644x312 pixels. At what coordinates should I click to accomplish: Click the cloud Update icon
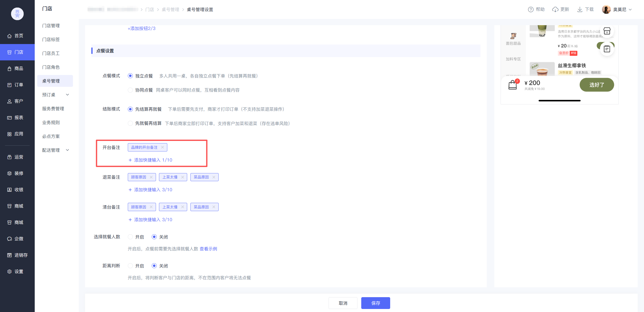point(555,10)
